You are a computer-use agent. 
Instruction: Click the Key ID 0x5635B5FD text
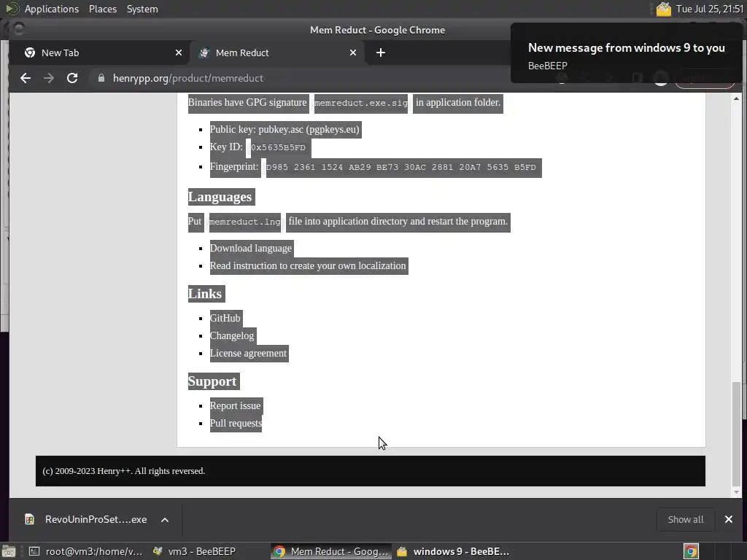pyautogui.click(x=278, y=147)
